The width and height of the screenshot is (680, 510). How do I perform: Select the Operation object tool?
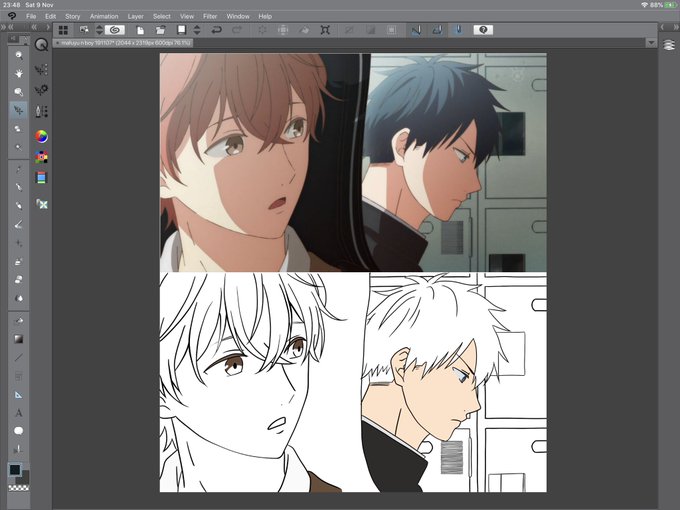coord(19,92)
